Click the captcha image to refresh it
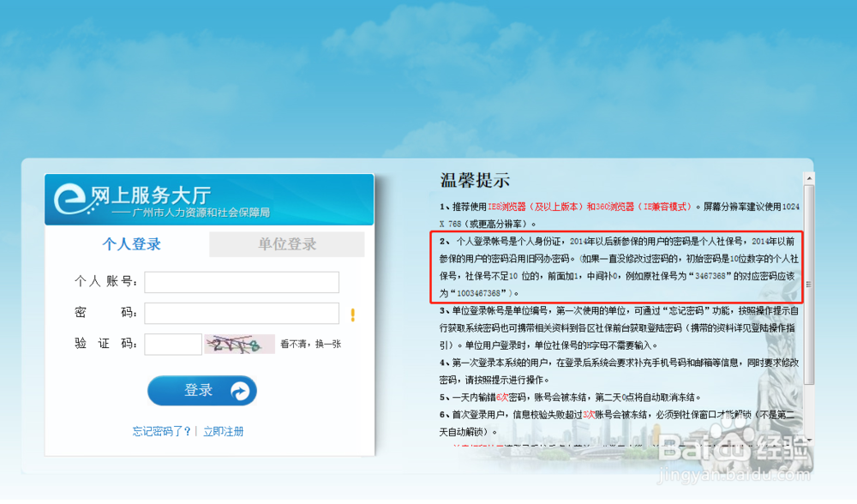Viewport: 857px width, 504px height. pyautogui.click(x=239, y=345)
